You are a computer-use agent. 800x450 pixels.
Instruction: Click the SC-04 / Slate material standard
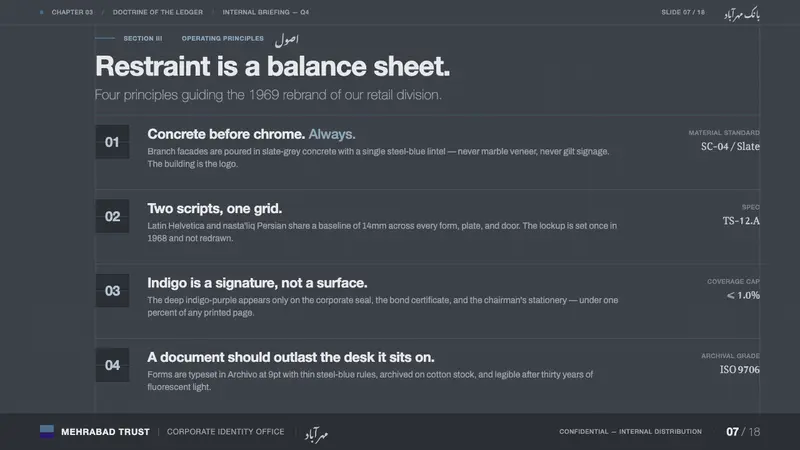point(730,146)
